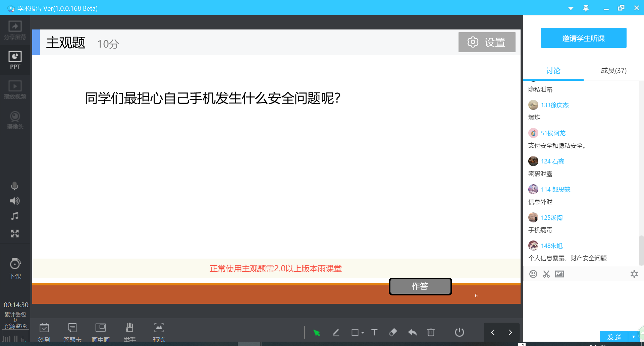Open the emoji picker in chat
This screenshot has width=644, height=346.
[533, 274]
